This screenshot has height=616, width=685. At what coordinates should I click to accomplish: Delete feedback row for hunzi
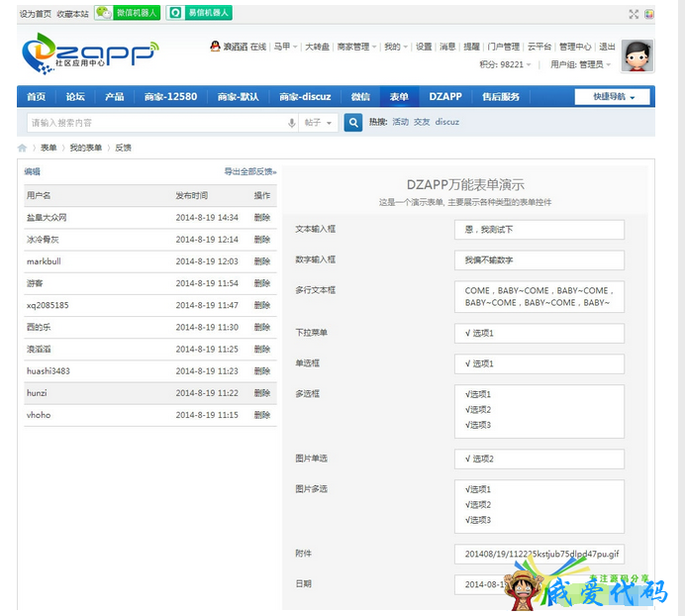click(262, 393)
